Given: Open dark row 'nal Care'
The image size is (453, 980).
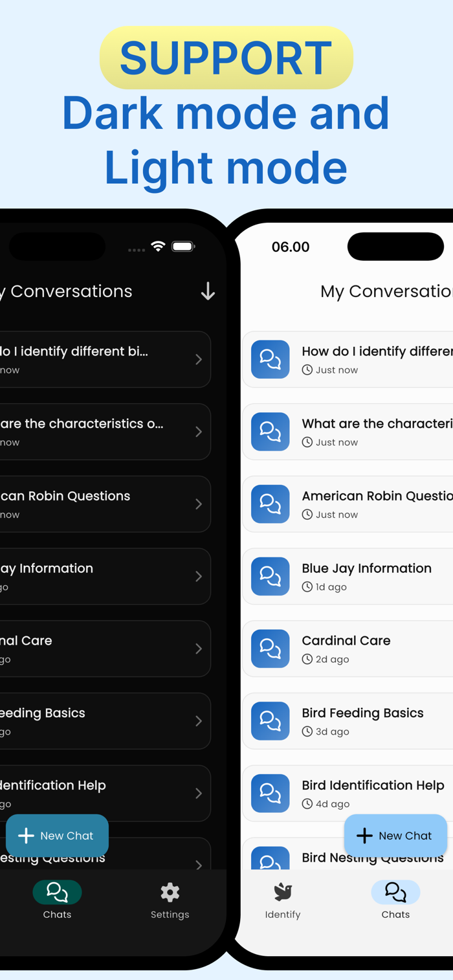Looking at the screenshot, I should tap(105, 649).
